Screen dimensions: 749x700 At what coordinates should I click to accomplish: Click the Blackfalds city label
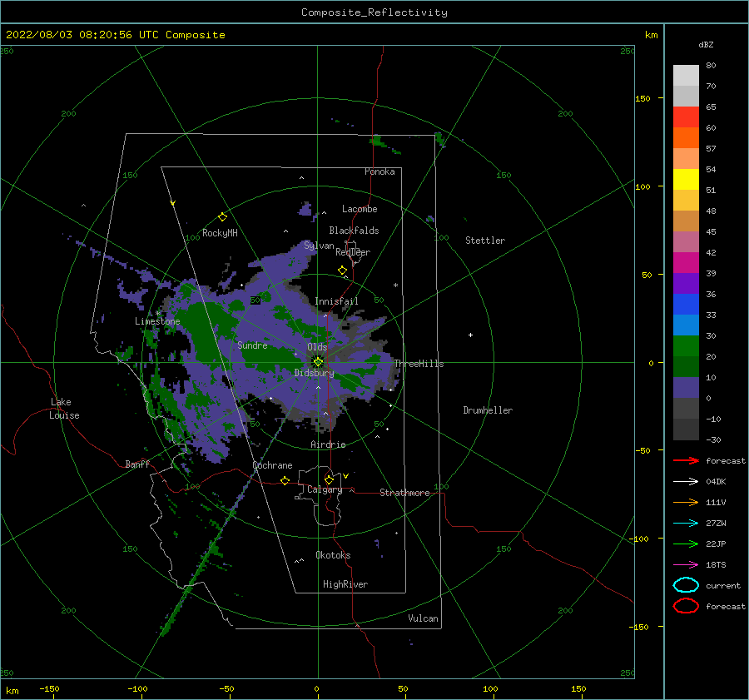coord(354,231)
